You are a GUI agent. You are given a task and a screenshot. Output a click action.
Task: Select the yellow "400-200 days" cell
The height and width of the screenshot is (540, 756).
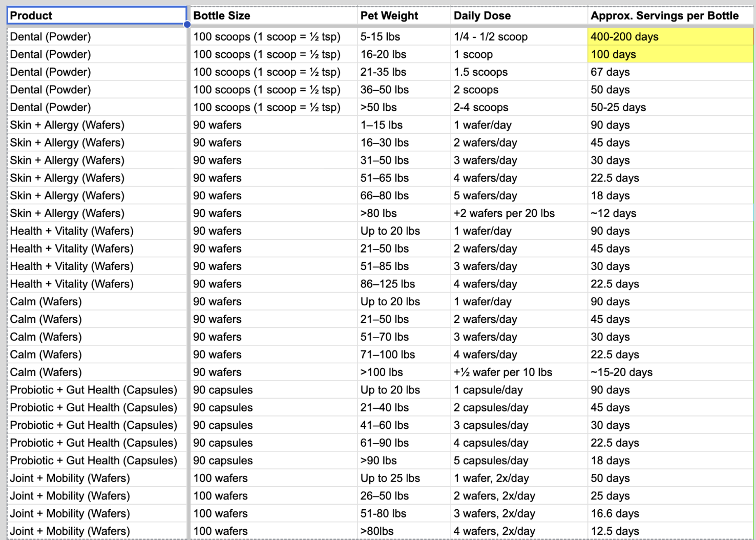[670, 36]
